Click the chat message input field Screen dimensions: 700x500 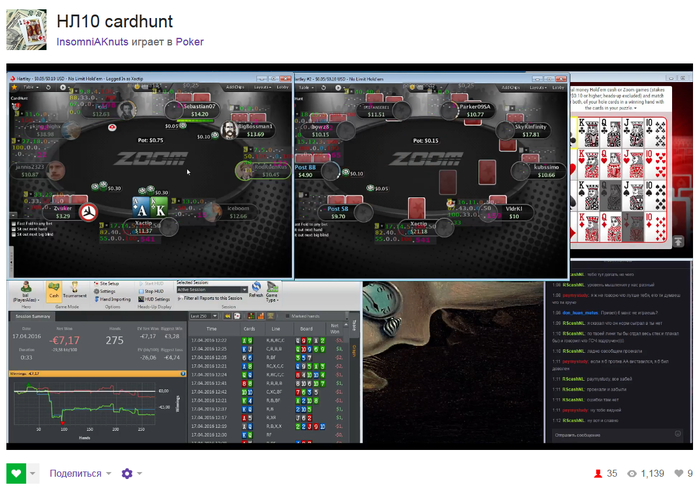point(617,434)
